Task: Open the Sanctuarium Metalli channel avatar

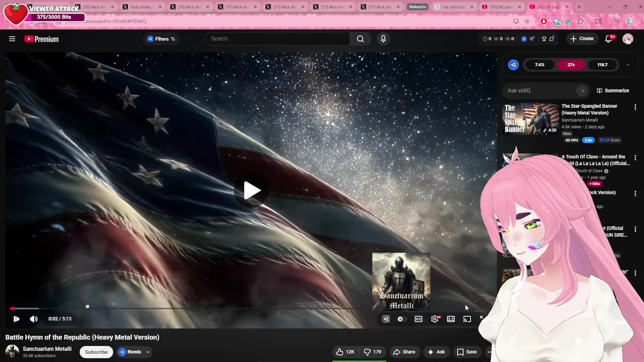Action: point(12,351)
